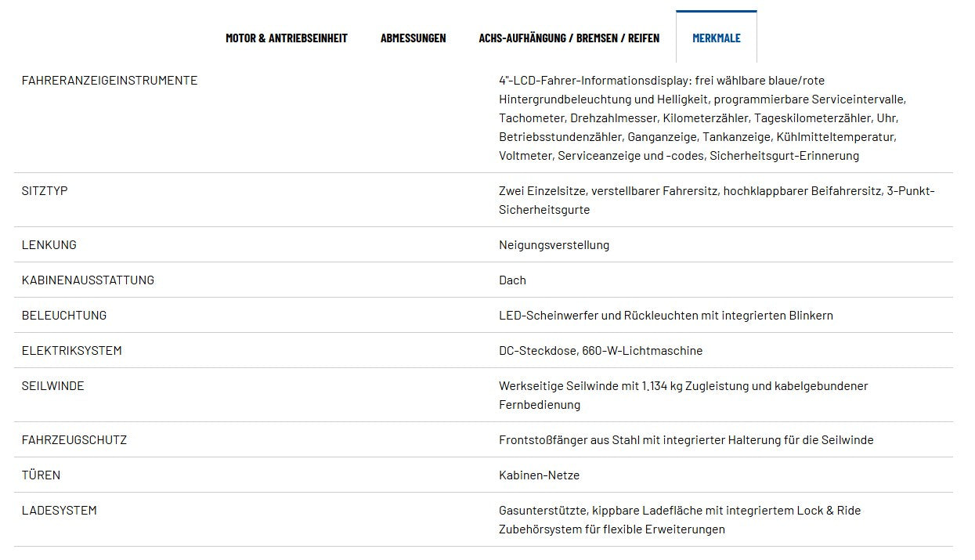Click the Kabinen-Netze value text
The width and height of the screenshot is (975, 560).
[x=539, y=475]
